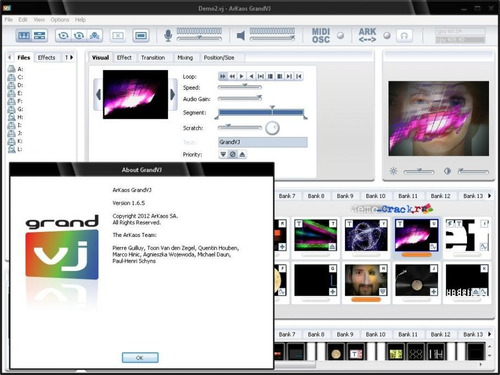500x375 pixels.
Task: Click the raise priority up-arrow button
Action: 242,154
